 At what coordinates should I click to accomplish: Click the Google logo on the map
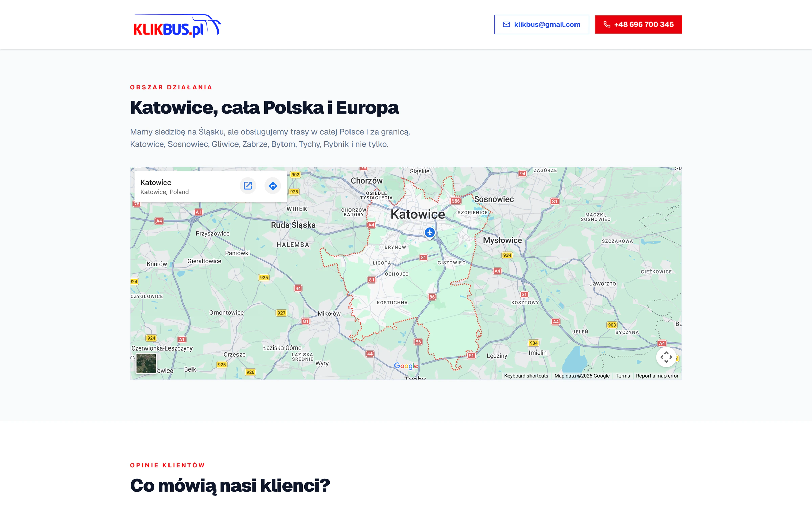pos(406,366)
